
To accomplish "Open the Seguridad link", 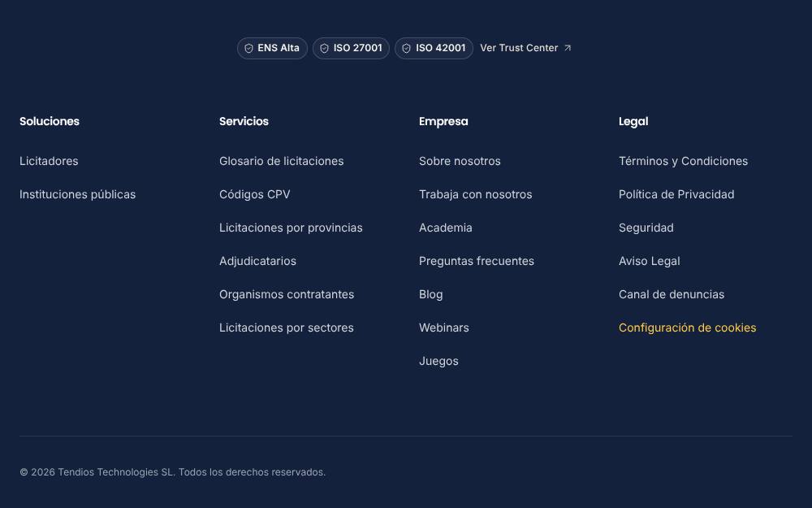I will pos(646,228).
